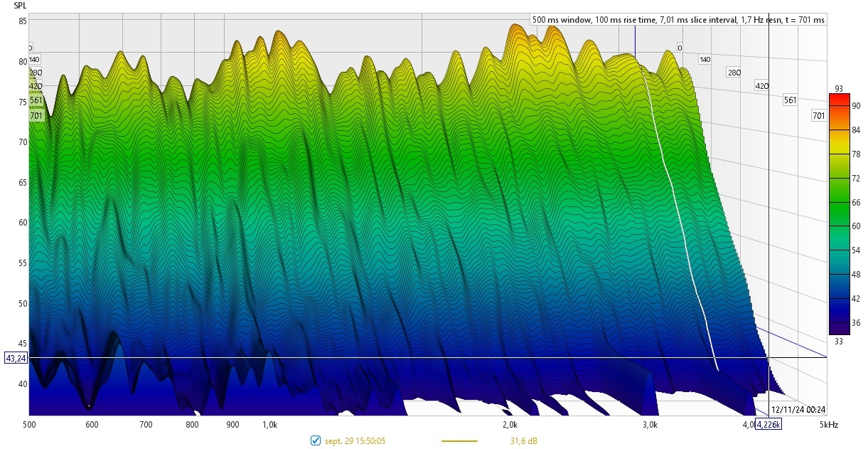Uncheck the sept. 29 15:50:05 measurement checkbox
The image size is (868, 449).
pos(316,441)
